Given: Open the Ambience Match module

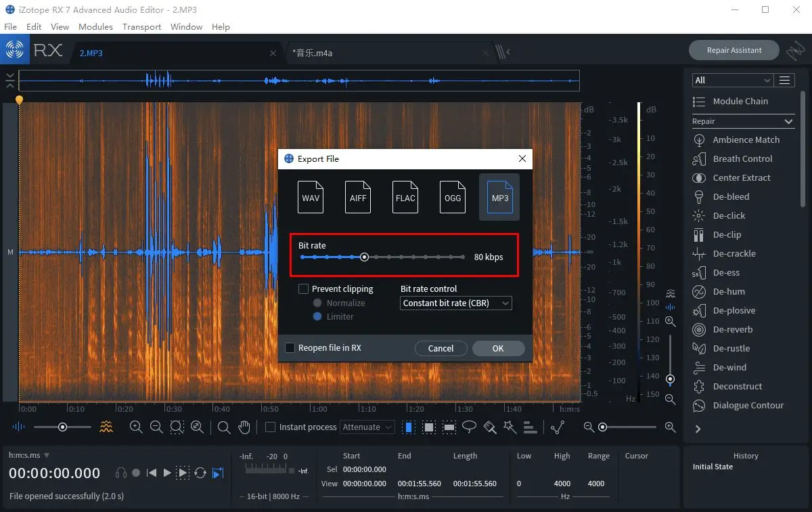Looking at the screenshot, I should 736,140.
